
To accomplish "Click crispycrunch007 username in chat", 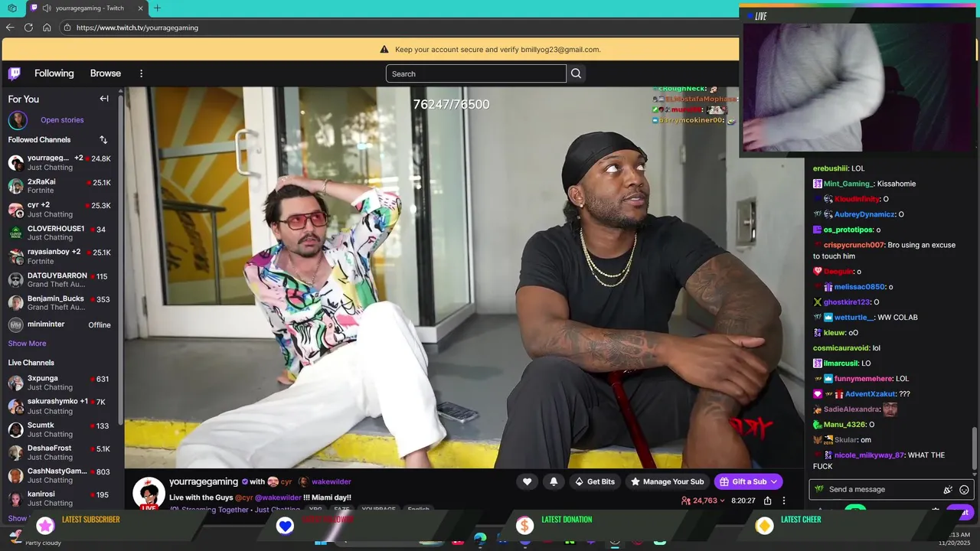I will click(854, 245).
